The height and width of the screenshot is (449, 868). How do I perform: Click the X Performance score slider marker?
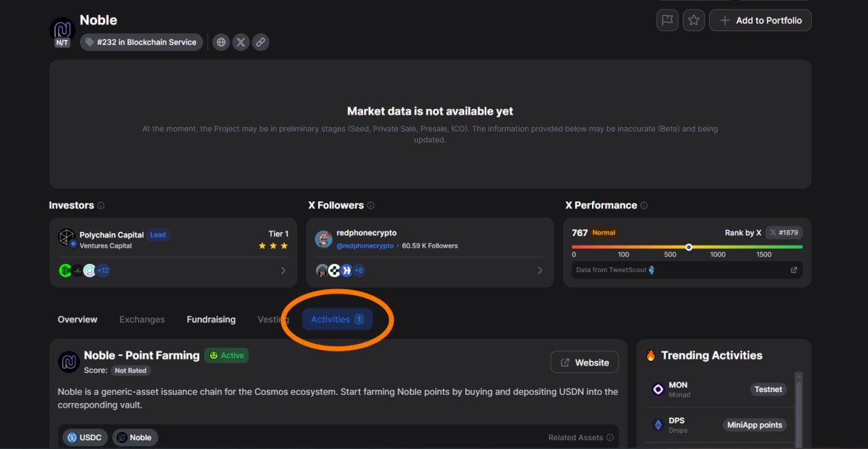689,247
